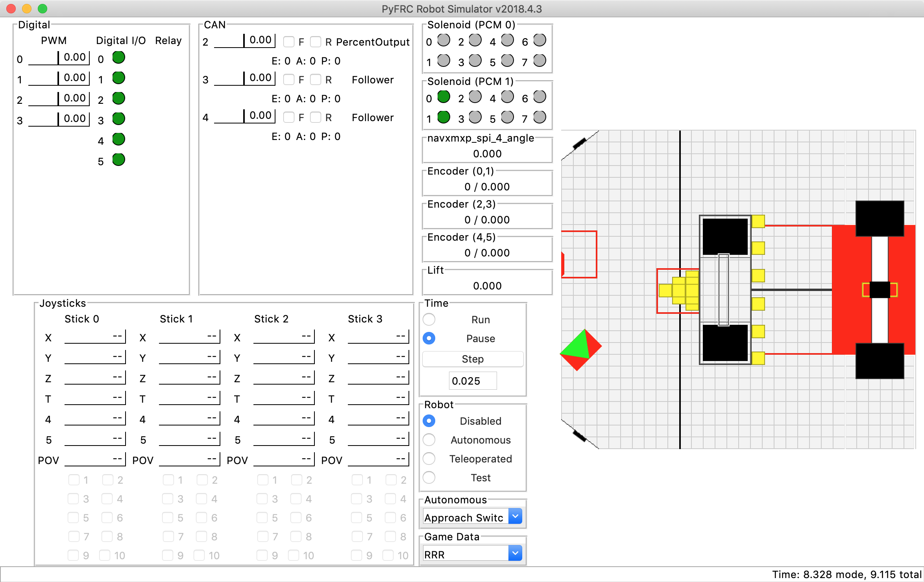This screenshot has width=924, height=582.
Task: Click the green-red robot on the field
Action: [581, 350]
